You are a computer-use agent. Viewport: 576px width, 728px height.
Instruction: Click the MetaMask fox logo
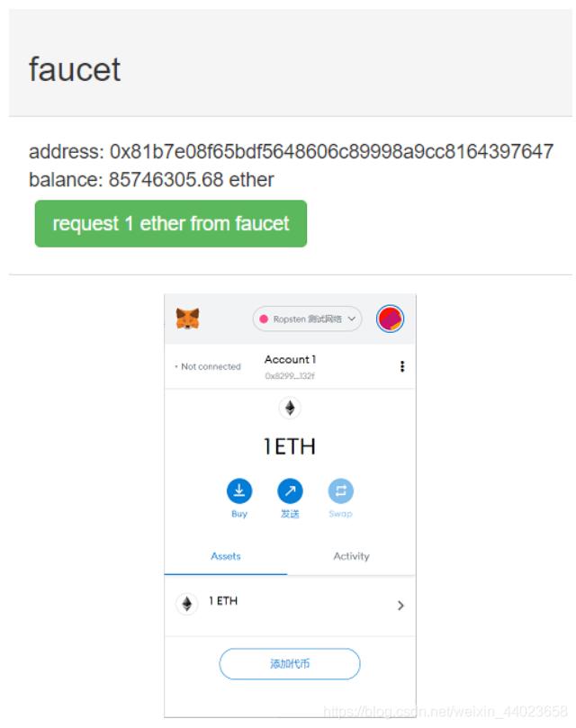coord(188,319)
